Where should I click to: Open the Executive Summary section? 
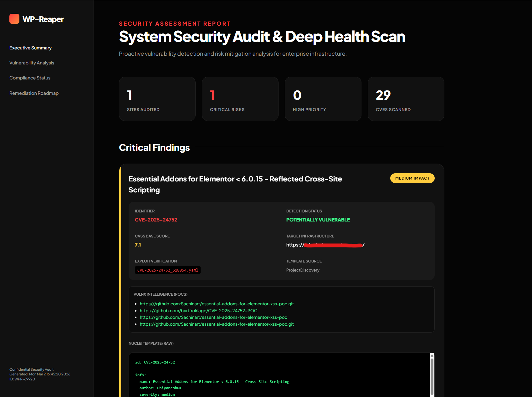point(30,48)
